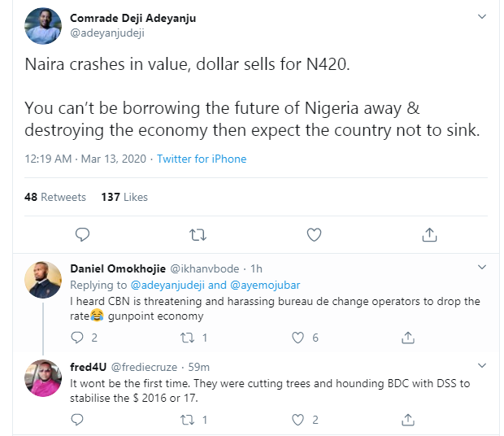504x436 pixels.
Task: Expand the menu on fred4U's reply
Action: [x=481, y=365]
